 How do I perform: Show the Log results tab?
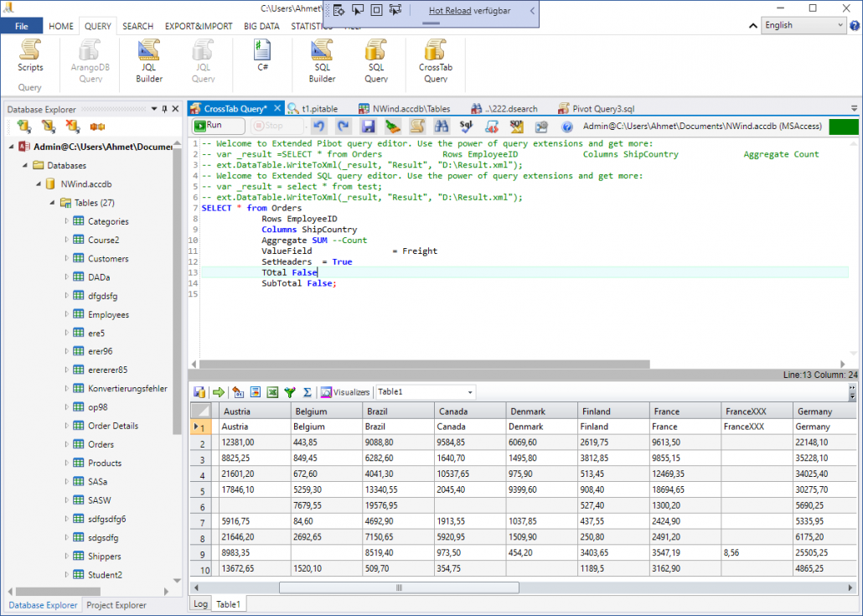point(200,604)
